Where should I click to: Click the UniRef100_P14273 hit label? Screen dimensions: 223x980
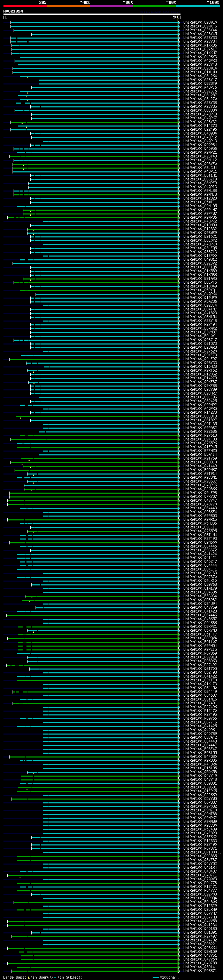click(x=200, y=125)
